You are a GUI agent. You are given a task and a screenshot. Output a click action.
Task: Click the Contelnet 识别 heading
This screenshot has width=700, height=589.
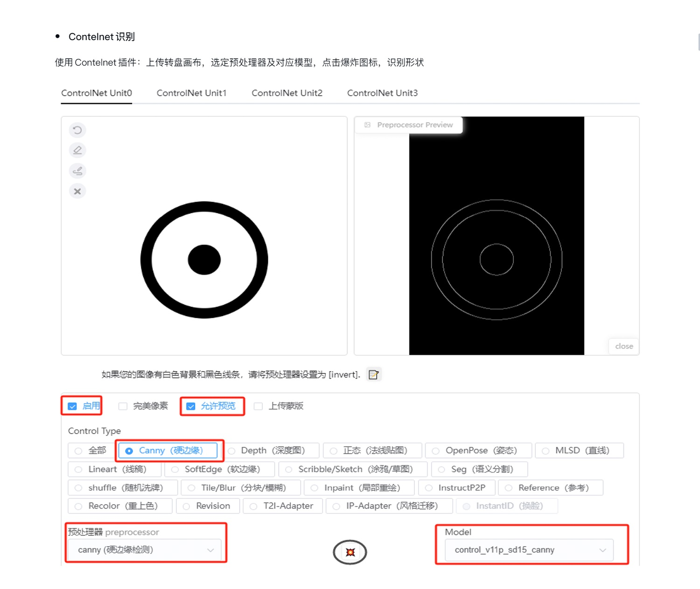(x=102, y=37)
